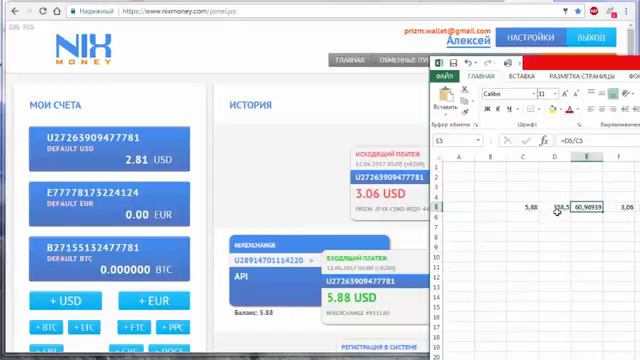Add funds with + USD button

[66, 301]
